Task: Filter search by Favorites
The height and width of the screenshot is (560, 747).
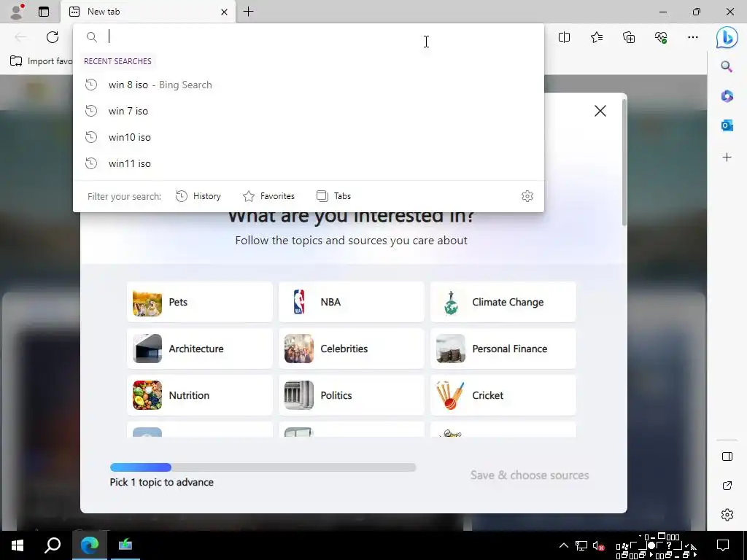Action: coord(268,196)
